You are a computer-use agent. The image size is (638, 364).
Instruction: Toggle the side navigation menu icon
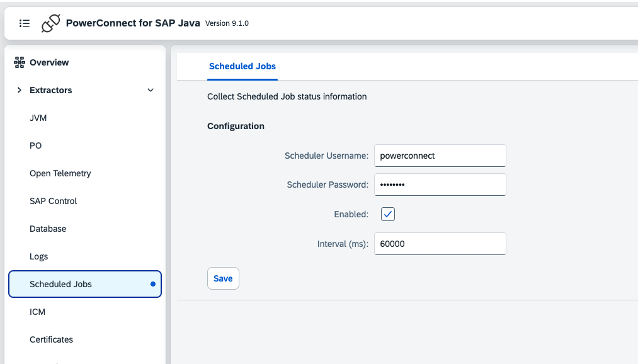click(x=25, y=23)
